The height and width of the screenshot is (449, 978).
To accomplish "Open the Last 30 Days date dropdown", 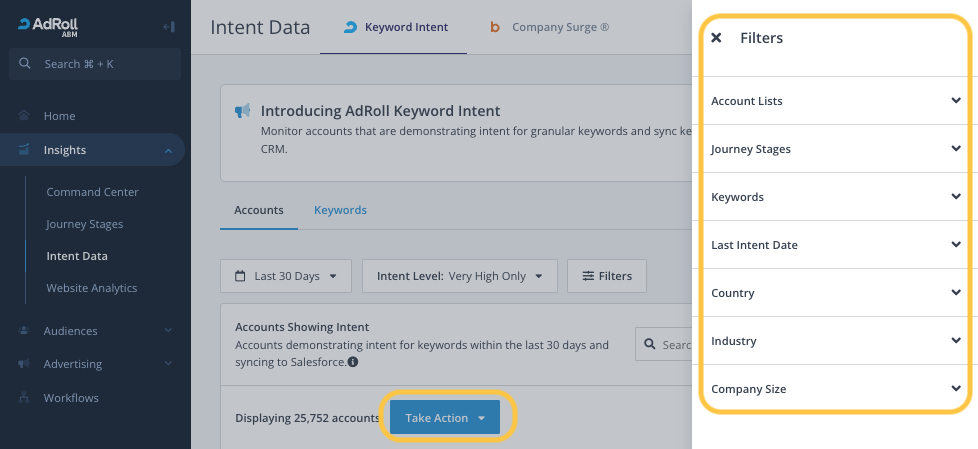I will (x=286, y=276).
